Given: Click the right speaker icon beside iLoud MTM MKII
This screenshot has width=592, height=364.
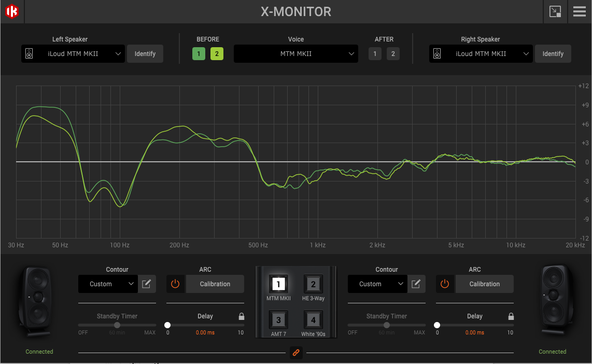Looking at the screenshot, I should point(437,53).
